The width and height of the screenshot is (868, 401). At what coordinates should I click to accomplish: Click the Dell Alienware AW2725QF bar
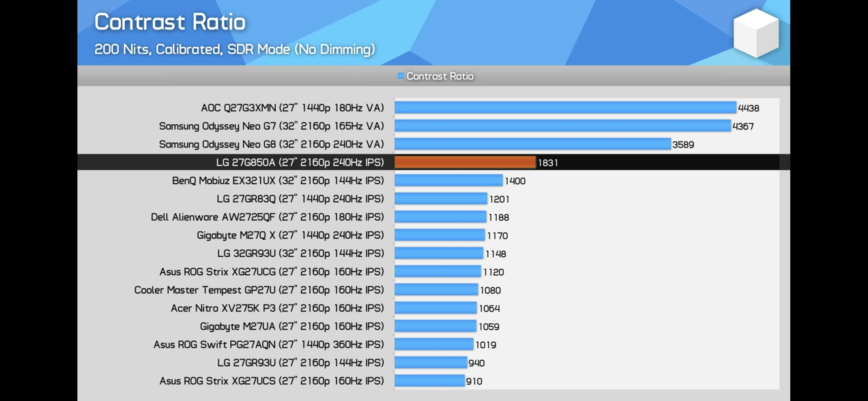click(x=440, y=217)
